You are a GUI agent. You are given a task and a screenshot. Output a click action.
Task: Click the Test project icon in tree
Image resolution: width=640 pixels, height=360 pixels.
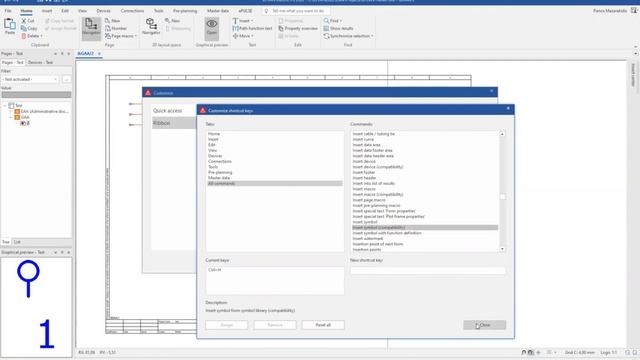[x=11, y=105]
